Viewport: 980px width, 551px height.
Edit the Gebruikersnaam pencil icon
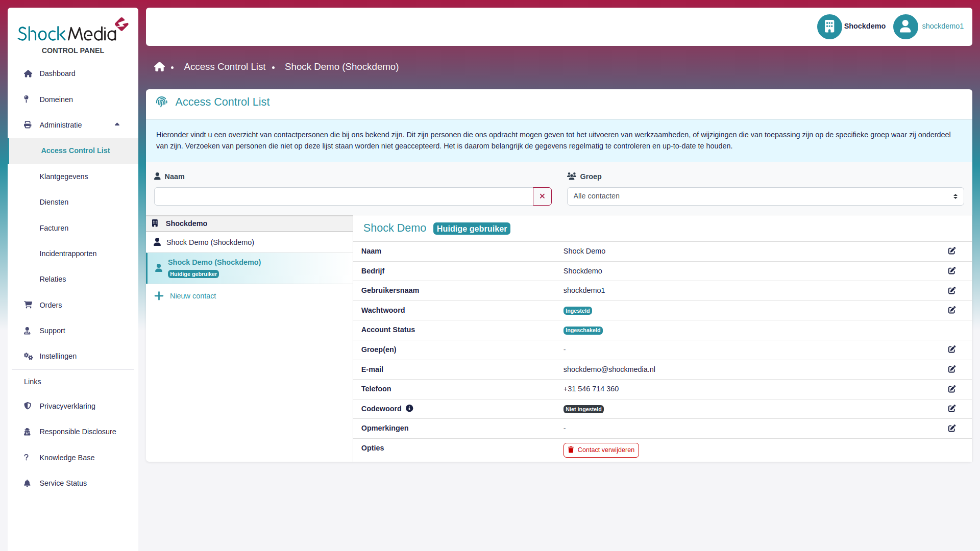point(952,290)
